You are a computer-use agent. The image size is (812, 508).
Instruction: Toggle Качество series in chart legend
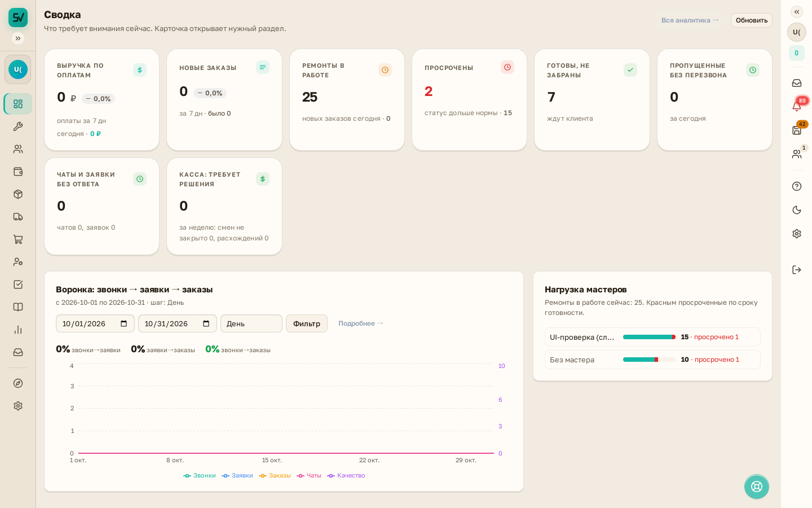346,475
